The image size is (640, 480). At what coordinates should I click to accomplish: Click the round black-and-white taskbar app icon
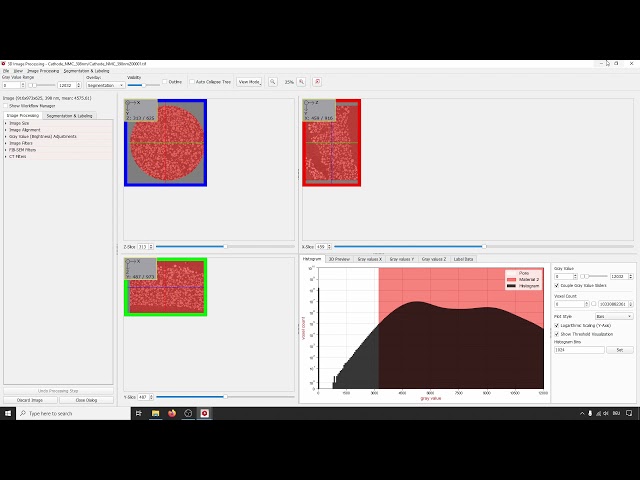coord(188,413)
